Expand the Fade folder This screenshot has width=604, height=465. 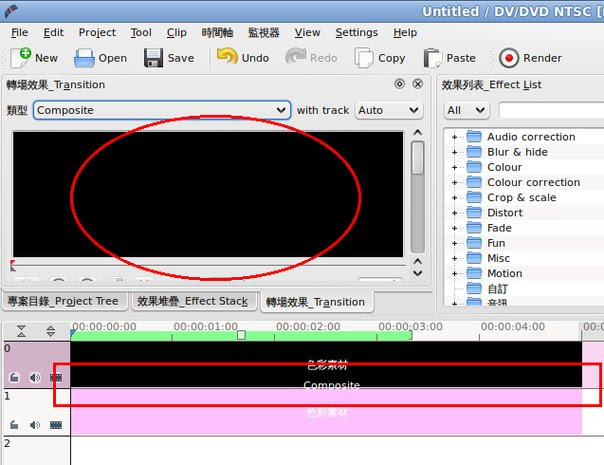(455, 228)
